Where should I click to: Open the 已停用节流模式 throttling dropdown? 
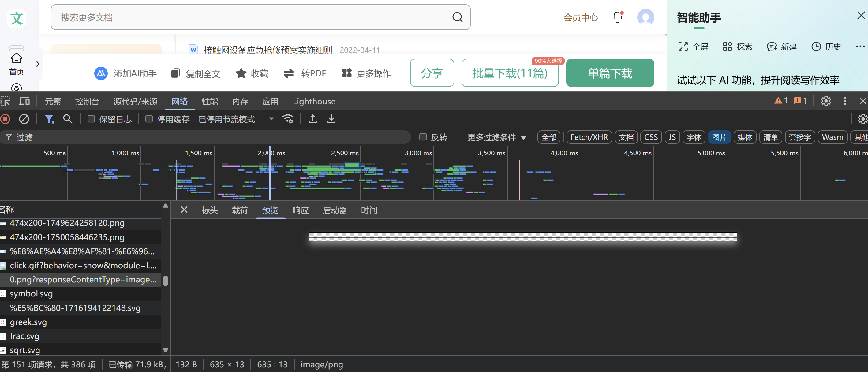(236, 119)
